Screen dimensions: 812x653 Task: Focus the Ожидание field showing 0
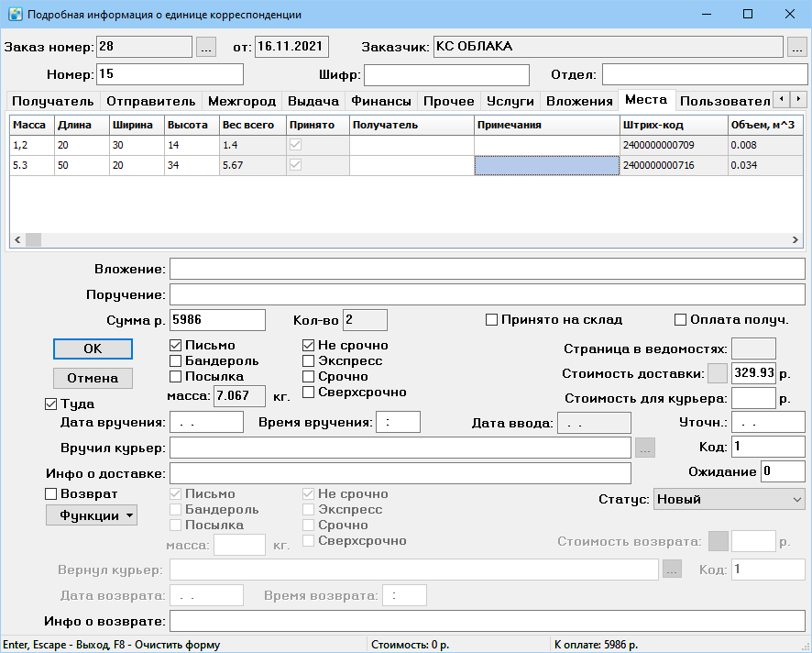[783, 471]
